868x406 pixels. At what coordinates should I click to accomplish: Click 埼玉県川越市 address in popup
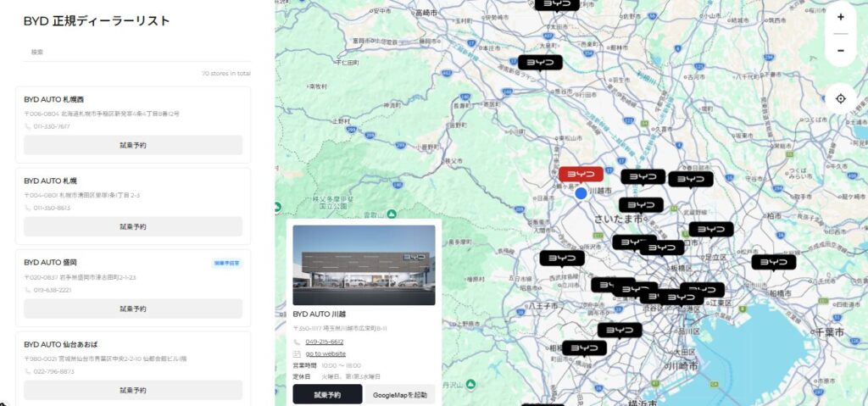(340, 329)
